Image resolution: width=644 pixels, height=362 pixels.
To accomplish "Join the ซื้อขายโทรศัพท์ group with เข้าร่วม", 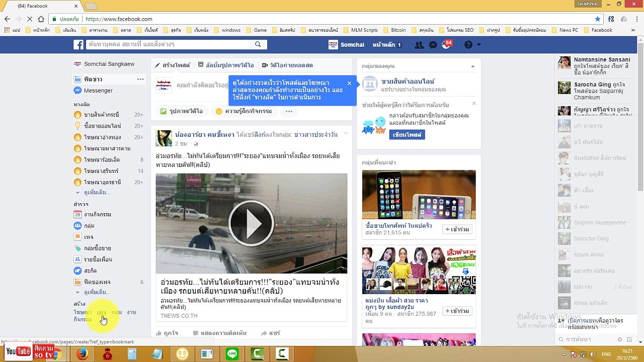I will [x=457, y=229].
